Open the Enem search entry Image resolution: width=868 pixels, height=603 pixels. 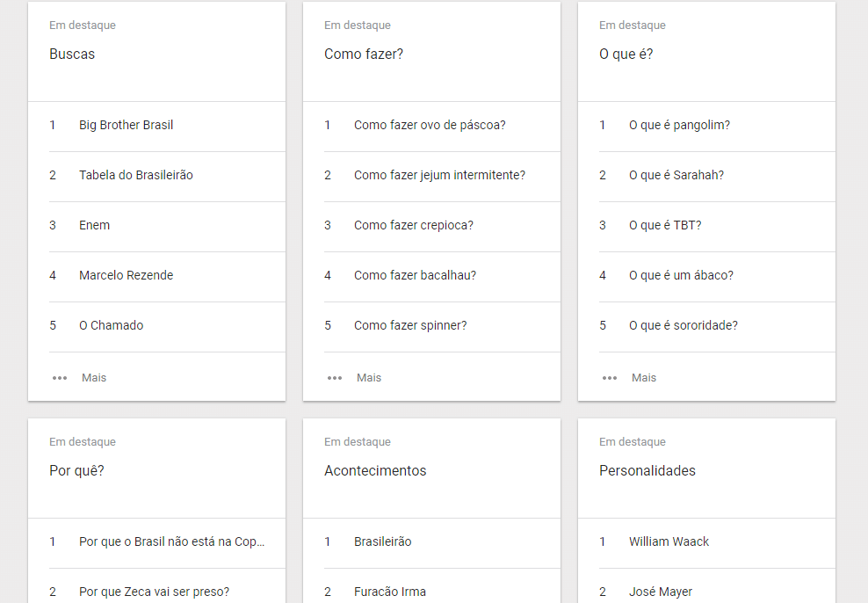point(94,225)
